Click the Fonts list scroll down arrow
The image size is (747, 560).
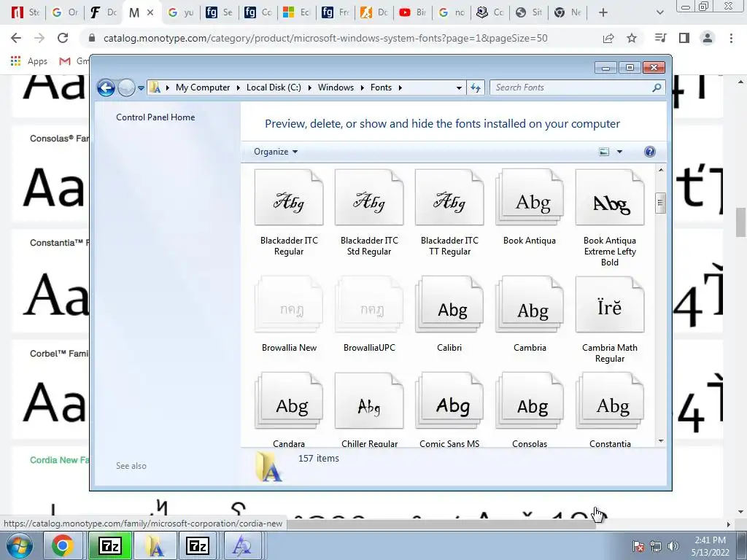[660, 441]
